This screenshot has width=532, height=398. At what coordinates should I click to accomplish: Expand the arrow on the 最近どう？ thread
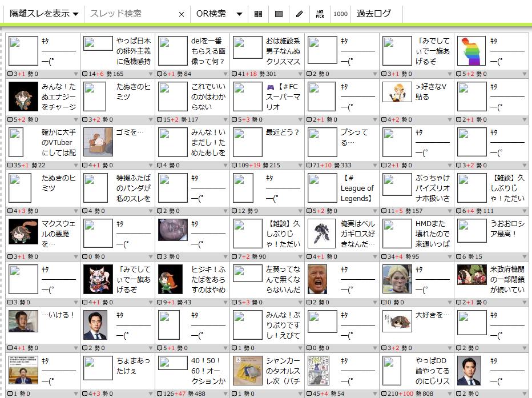(300, 165)
